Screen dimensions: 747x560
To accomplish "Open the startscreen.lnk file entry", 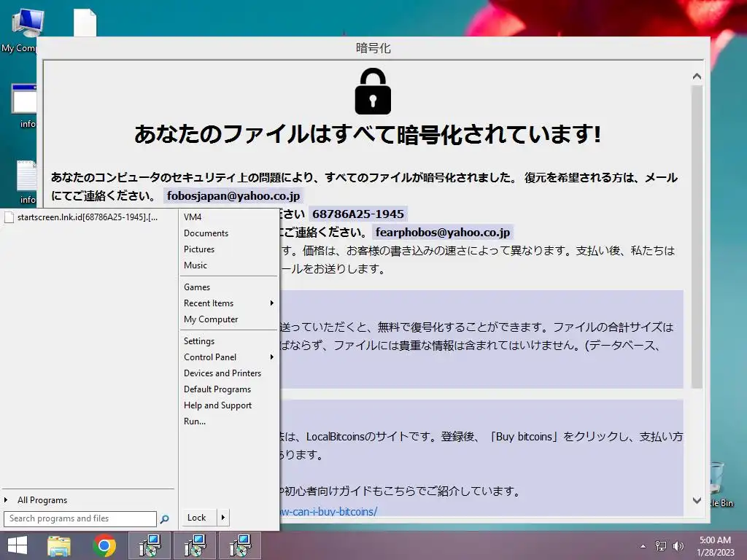I will click(x=88, y=217).
